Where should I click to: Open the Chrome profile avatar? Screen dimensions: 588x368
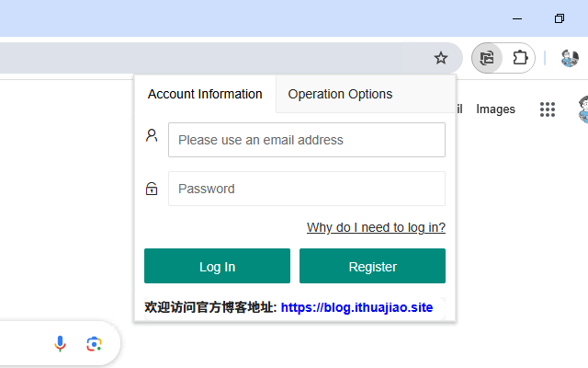point(570,58)
